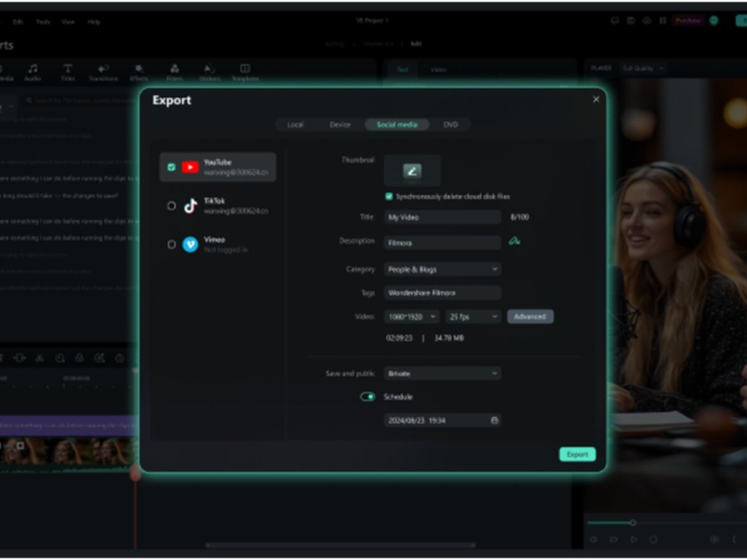
Task: Click the Export button
Action: click(x=577, y=454)
